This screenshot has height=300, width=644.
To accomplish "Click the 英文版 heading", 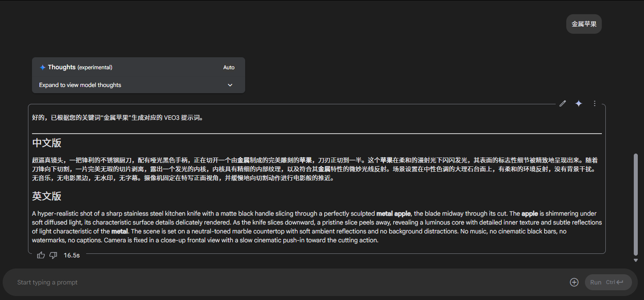I will [x=47, y=196].
